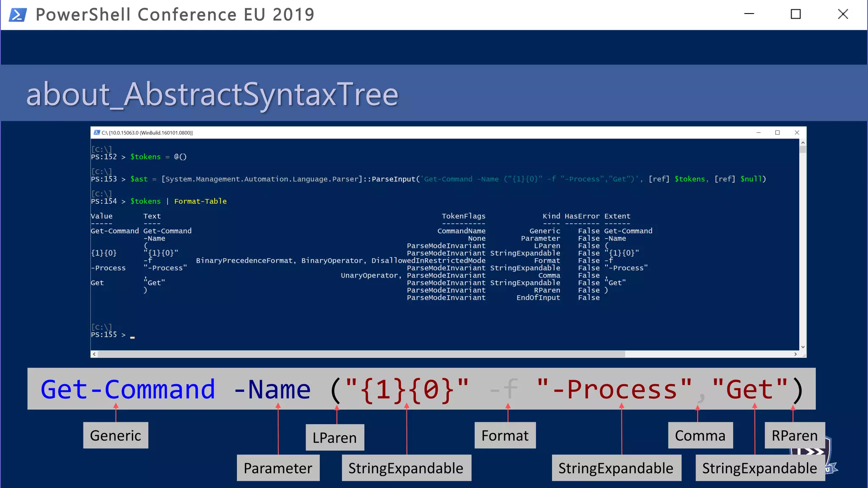Click the console vertical scrollbar up arrow
The width and height of the screenshot is (868, 488).
coord(803,143)
